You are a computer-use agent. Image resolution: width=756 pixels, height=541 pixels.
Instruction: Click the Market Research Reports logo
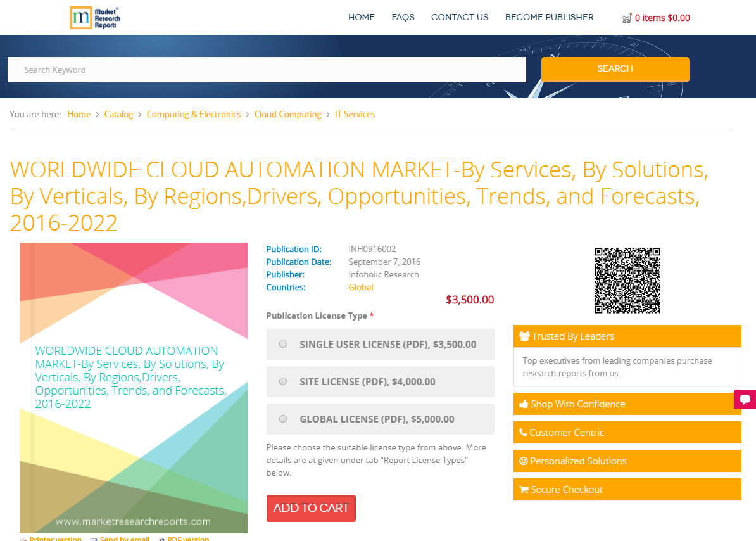click(94, 17)
